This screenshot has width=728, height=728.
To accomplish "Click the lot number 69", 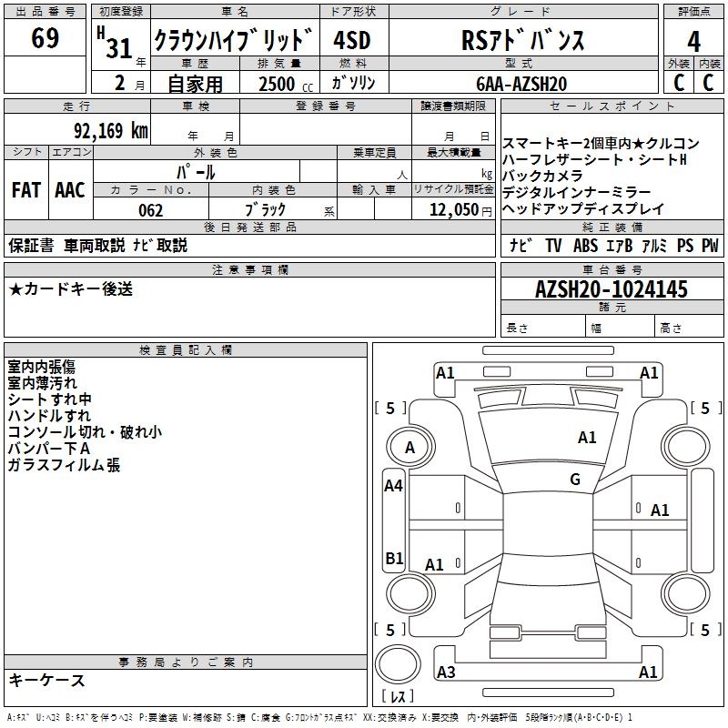I will point(45,37).
